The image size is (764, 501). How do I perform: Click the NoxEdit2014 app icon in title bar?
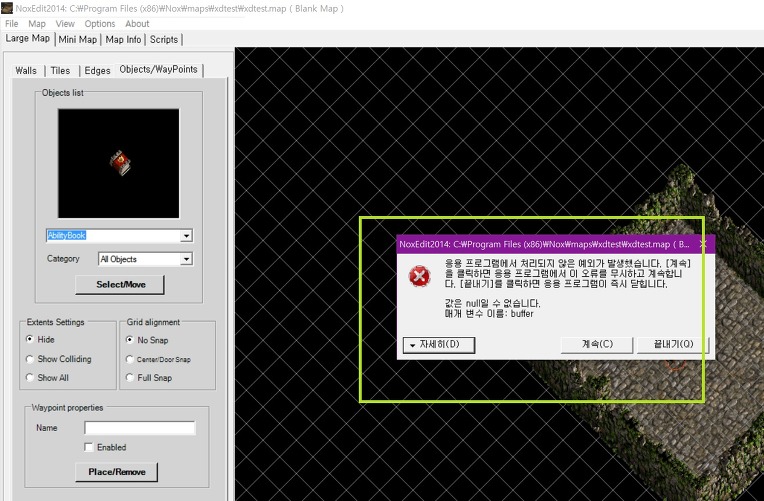(7, 8)
